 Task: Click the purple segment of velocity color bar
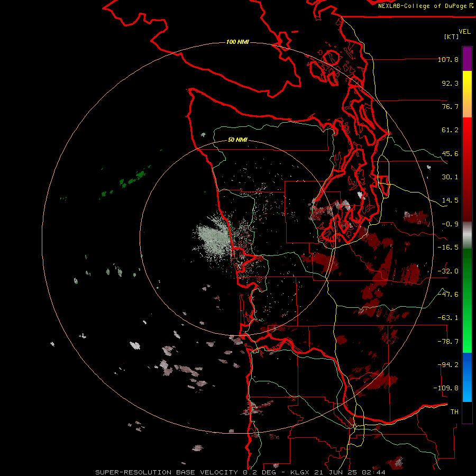coord(467,59)
